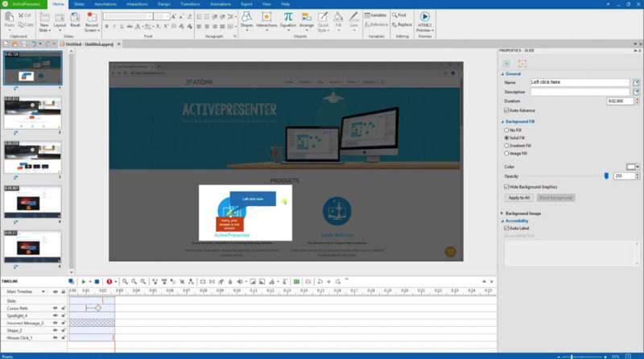Open the font name combo box
This screenshot has width=644, height=359.
(x=128, y=16)
